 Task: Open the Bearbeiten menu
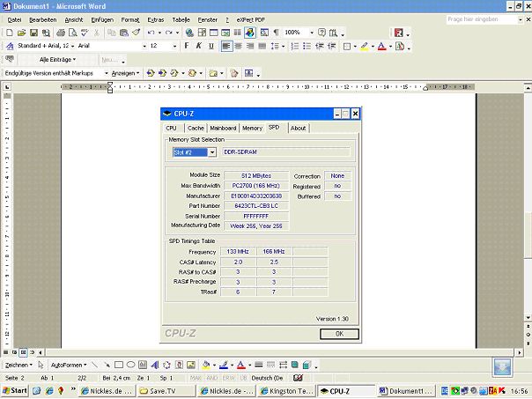pos(43,20)
